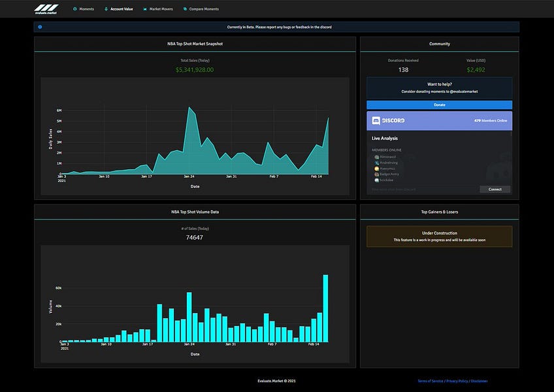Click the 60k tick on Volume axis

[x=58, y=288]
